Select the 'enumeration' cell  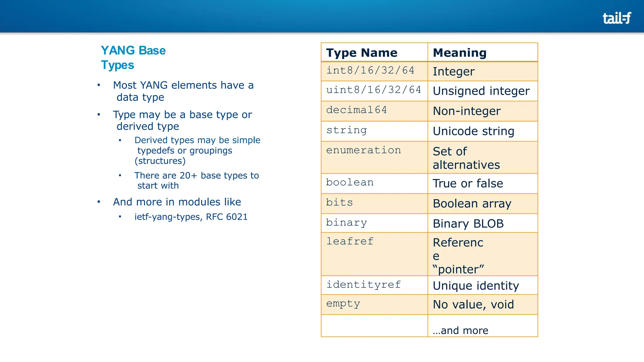tap(374, 157)
